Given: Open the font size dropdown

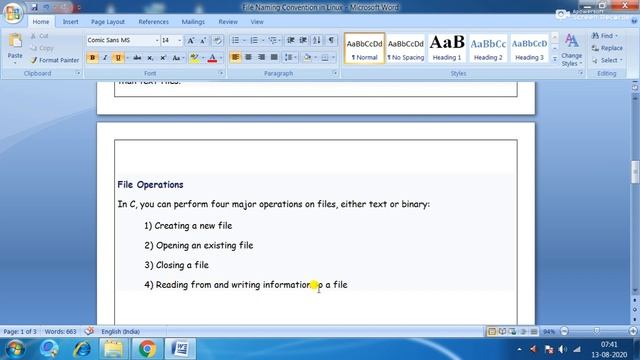Looking at the screenshot, I should point(180,40).
